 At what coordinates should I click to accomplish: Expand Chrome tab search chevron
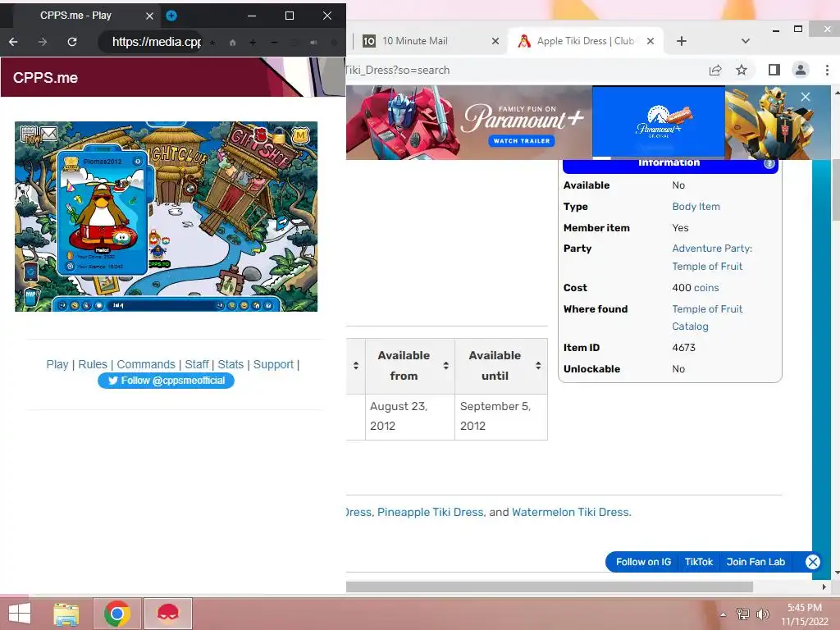click(745, 41)
